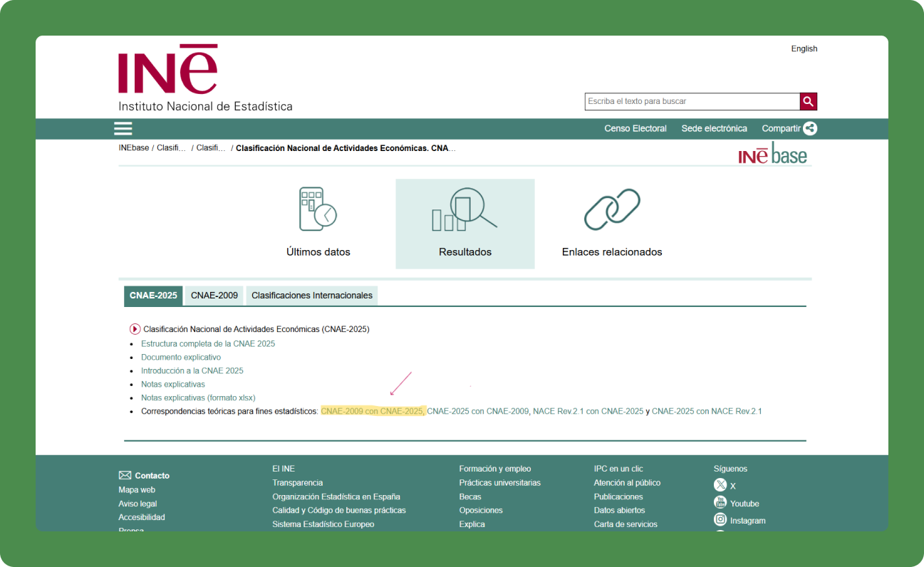Open CNAE-2009 con CNAE-2025 correspondence
The image size is (924, 567).
click(x=372, y=411)
